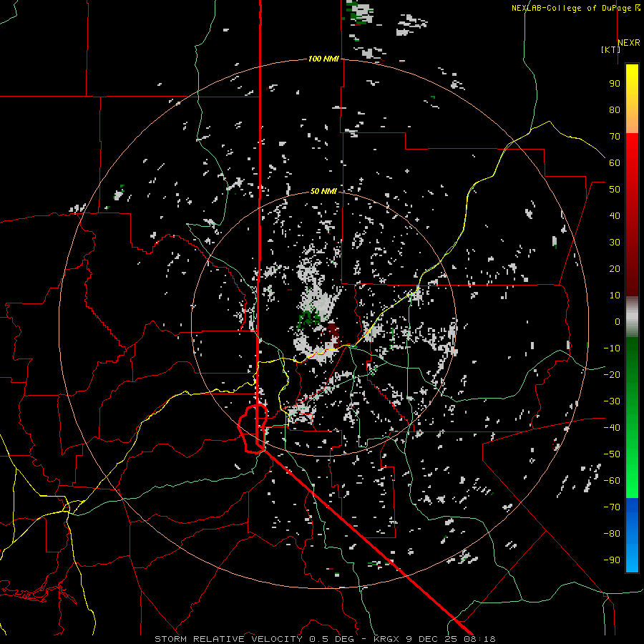Click the 50 NMI range ring label

click(323, 191)
